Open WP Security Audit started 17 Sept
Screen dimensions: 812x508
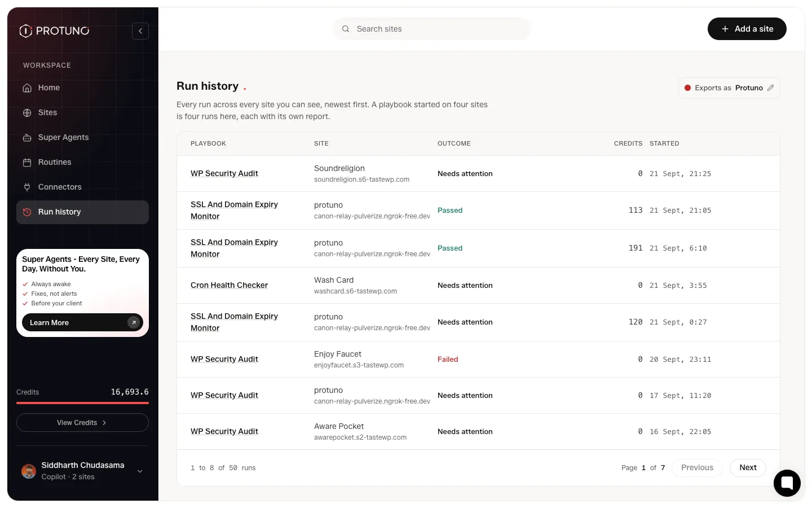point(224,396)
